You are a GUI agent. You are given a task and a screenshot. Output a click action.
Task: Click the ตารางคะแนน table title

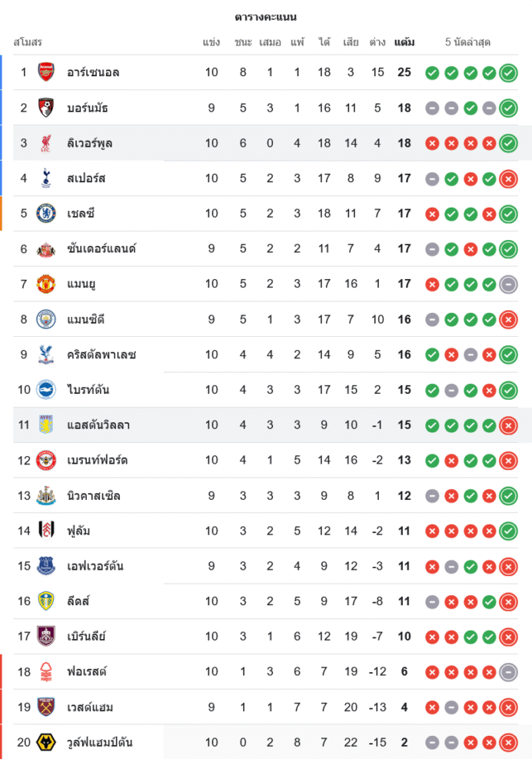click(266, 17)
